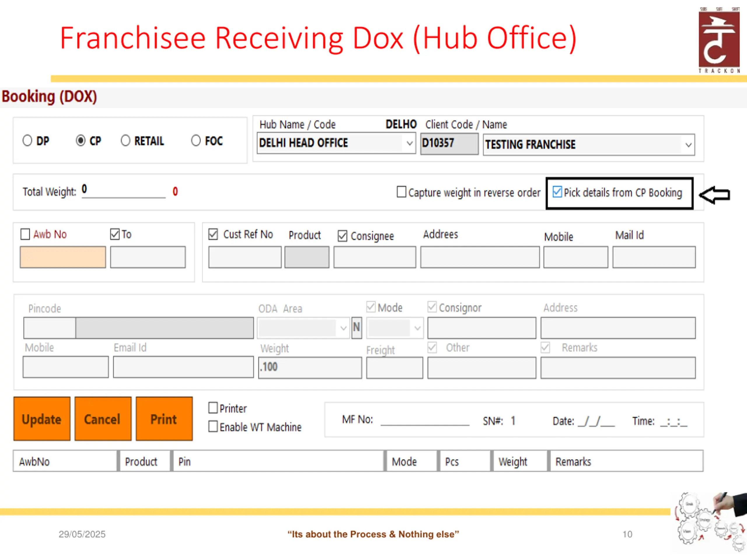Click the MF No field

coord(425,420)
